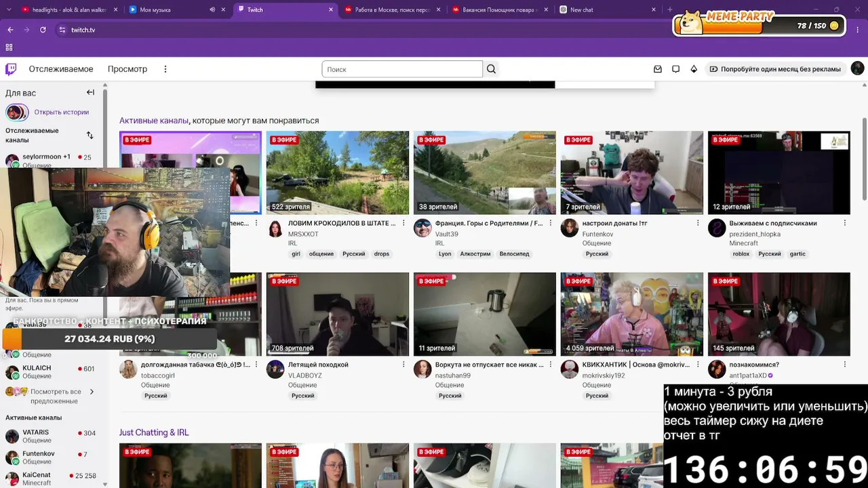This screenshot has height=488, width=868.
Task: Click the mokrivskiy192 channel avatar
Action: [x=570, y=369]
